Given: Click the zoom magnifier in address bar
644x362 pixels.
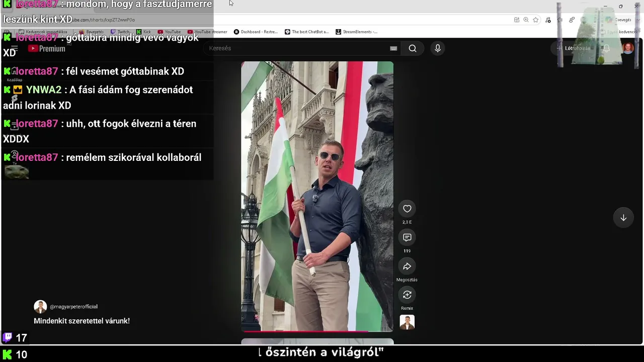Looking at the screenshot, I should tap(526, 20).
